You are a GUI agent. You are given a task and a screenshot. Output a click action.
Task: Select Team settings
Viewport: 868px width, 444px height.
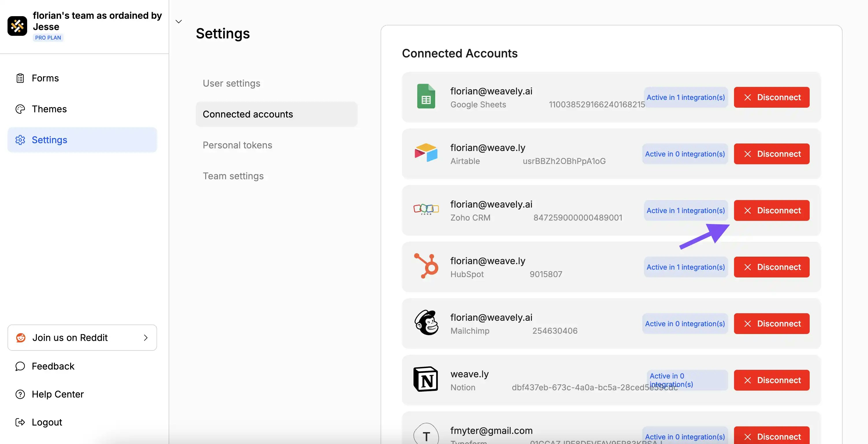tap(233, 176)
